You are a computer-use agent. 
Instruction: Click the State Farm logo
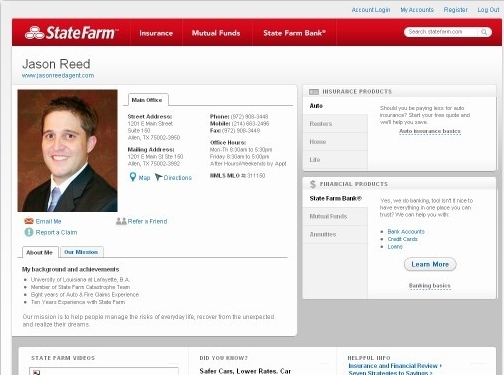click(71, 33)
